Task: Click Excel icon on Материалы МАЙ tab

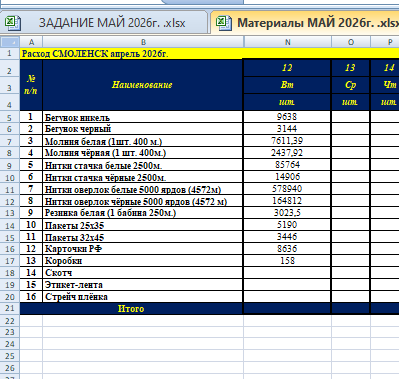Action: [x=224, y=23]
